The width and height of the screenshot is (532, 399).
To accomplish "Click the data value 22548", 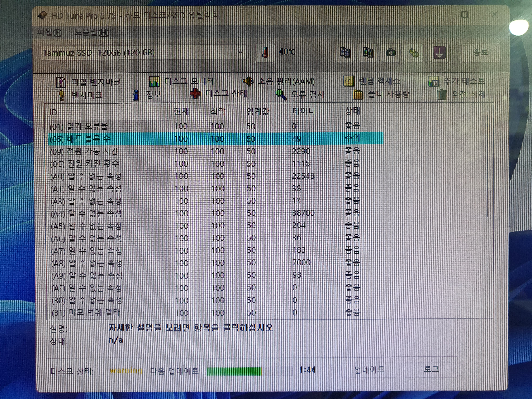I will tap(303, 176).
